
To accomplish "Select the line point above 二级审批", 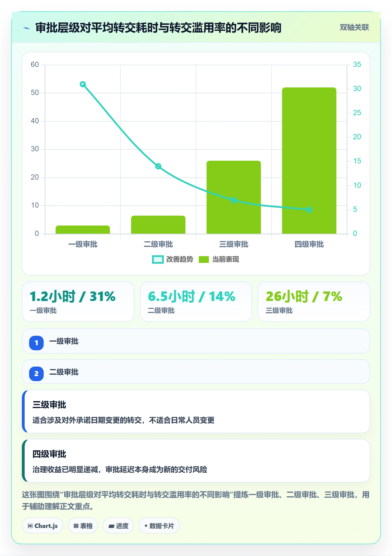I will pyautogui.click(x=158, y=166).
